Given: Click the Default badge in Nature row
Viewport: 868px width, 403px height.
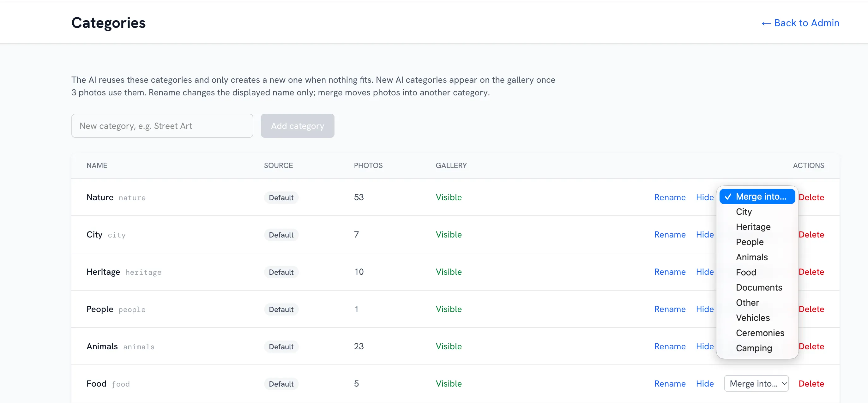Looking at the screenshot, I should pos(281,197).
